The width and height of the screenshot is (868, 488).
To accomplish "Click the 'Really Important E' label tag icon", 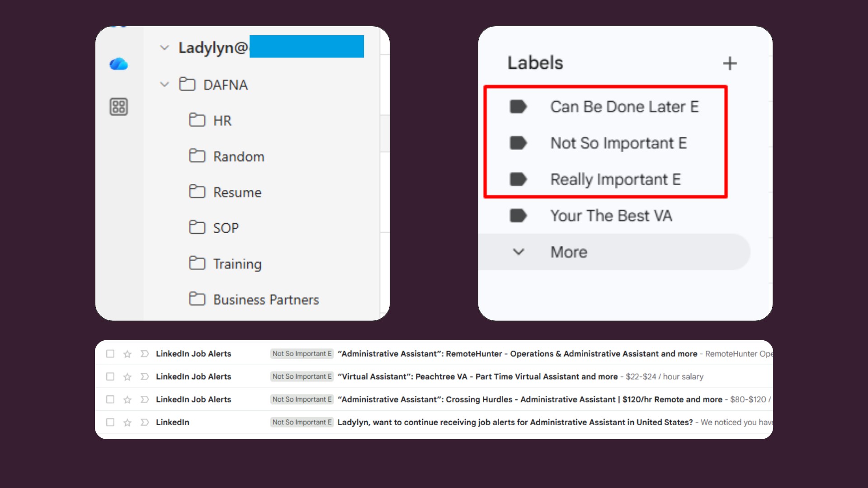I will [x=519, y=179].
